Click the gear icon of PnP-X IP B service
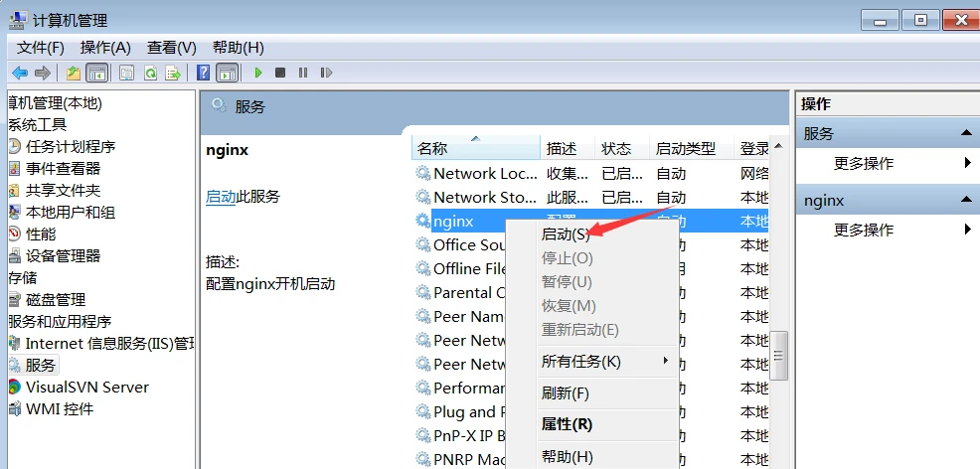980x469 pixels. point(423,436)
